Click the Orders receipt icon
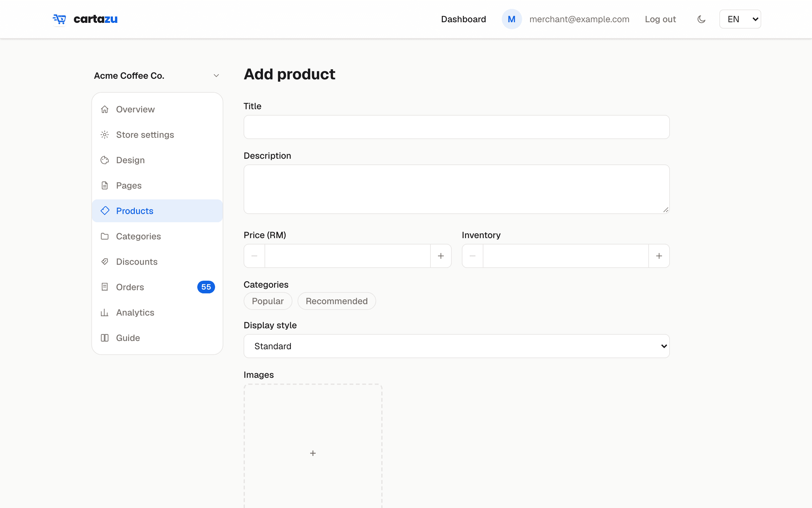Viewport: 812px width, 508px height. 105,287
